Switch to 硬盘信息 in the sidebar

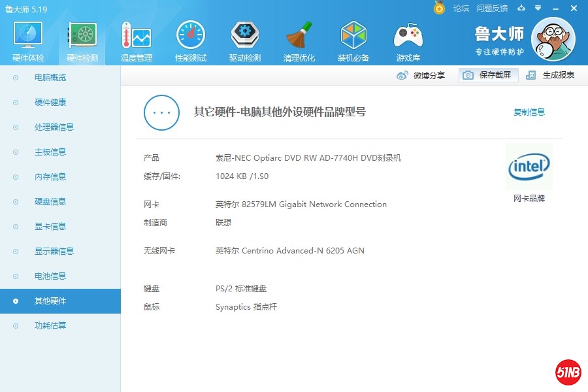[x=50, y=202]
